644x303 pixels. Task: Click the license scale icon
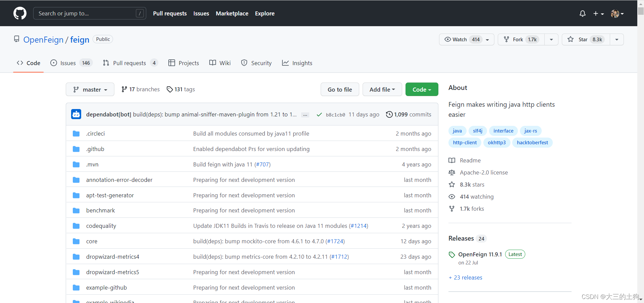452,172
